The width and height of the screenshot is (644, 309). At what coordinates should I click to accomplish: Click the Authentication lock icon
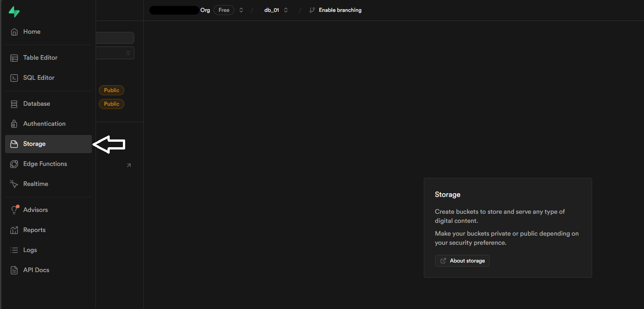click(14, 124)
